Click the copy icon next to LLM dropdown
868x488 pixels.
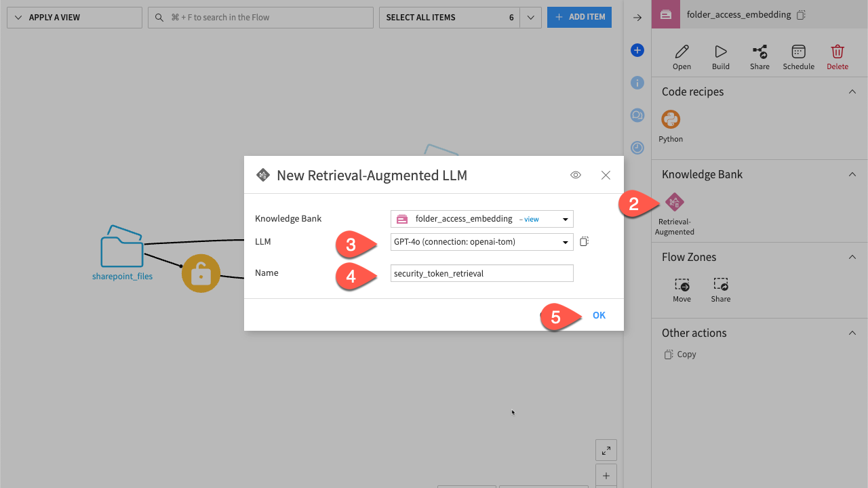point(584,241)
